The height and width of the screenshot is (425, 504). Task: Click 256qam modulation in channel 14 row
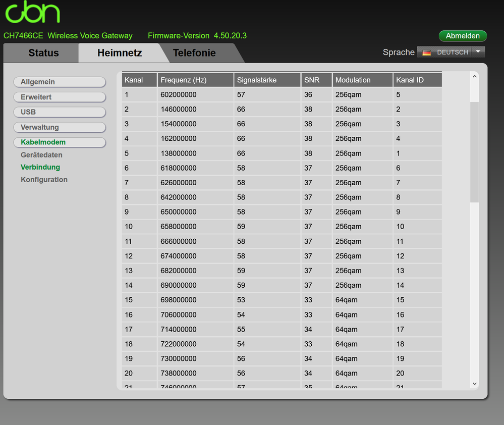click(x=363, y=285)
